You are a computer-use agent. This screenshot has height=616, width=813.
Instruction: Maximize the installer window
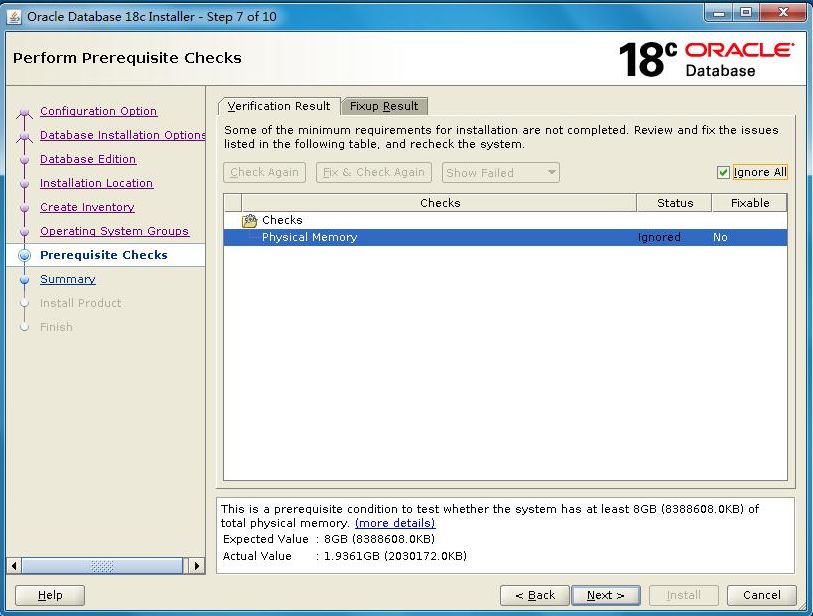746,13
